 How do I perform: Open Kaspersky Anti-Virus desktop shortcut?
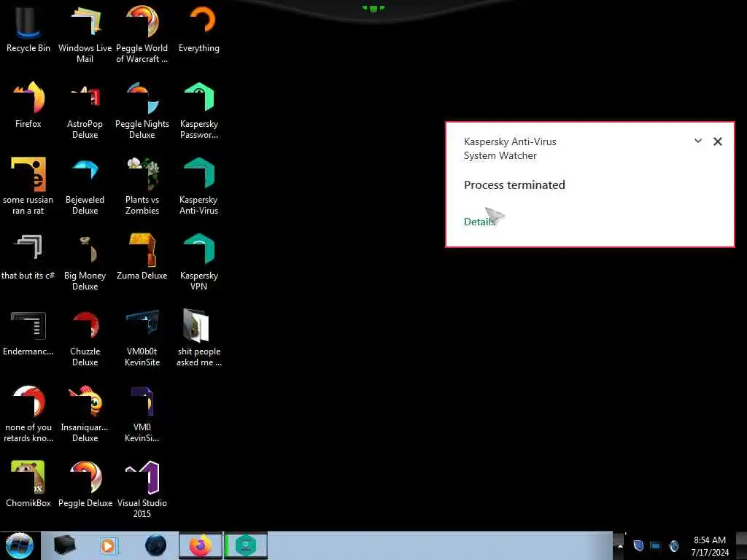(199, 186)
